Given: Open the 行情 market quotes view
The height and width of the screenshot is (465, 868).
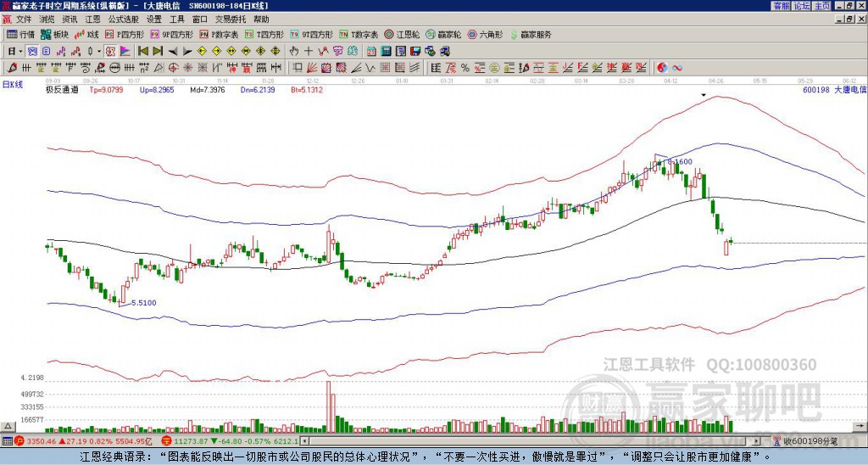Looking at the screenshot, I should pyautogui.click(x=20, y=34).
